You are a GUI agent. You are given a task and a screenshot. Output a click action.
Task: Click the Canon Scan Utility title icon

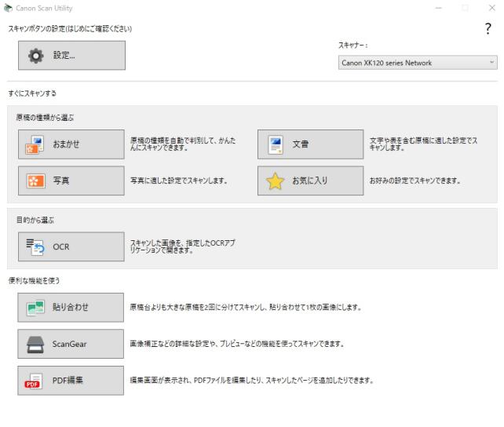pos(8,8)
